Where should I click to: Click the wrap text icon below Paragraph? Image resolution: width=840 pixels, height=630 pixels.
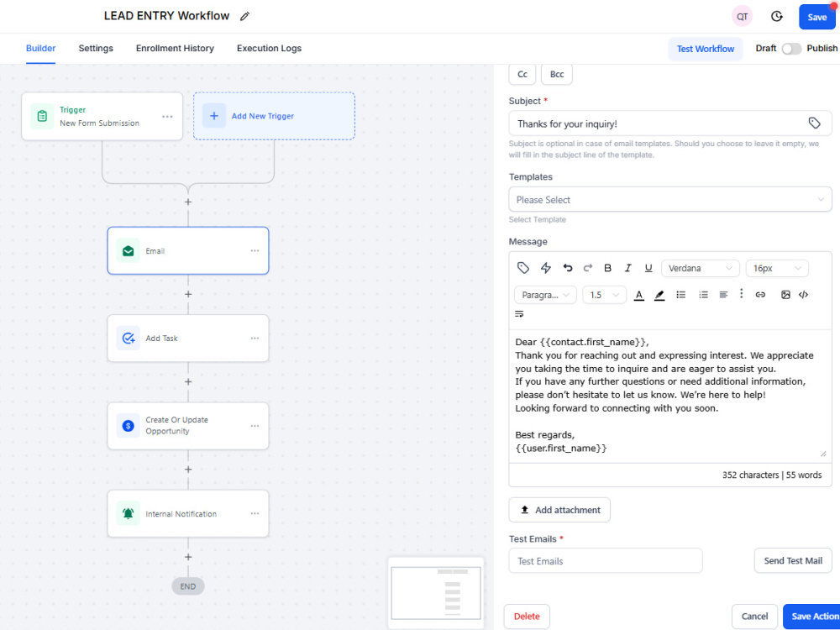[519, 314]
